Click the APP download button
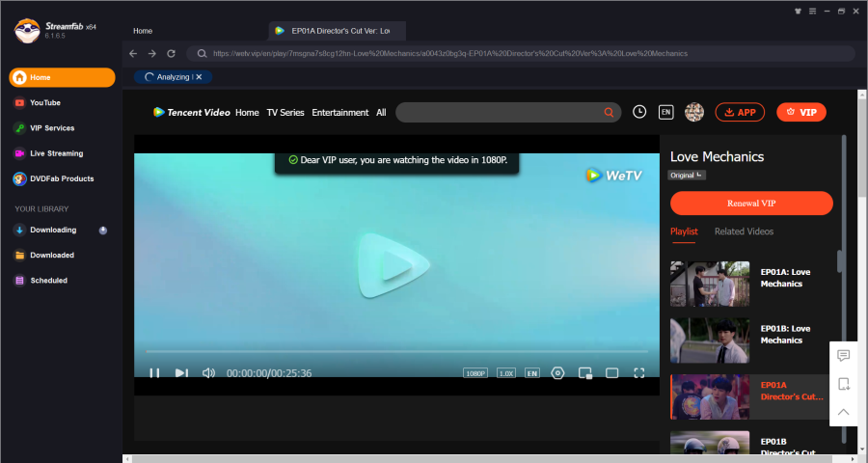The height and width of the screenshot is (463, 868). coord(740,113)
